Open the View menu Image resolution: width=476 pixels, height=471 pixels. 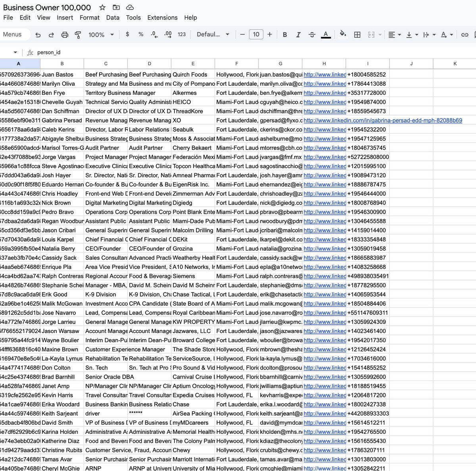(44, 17)
